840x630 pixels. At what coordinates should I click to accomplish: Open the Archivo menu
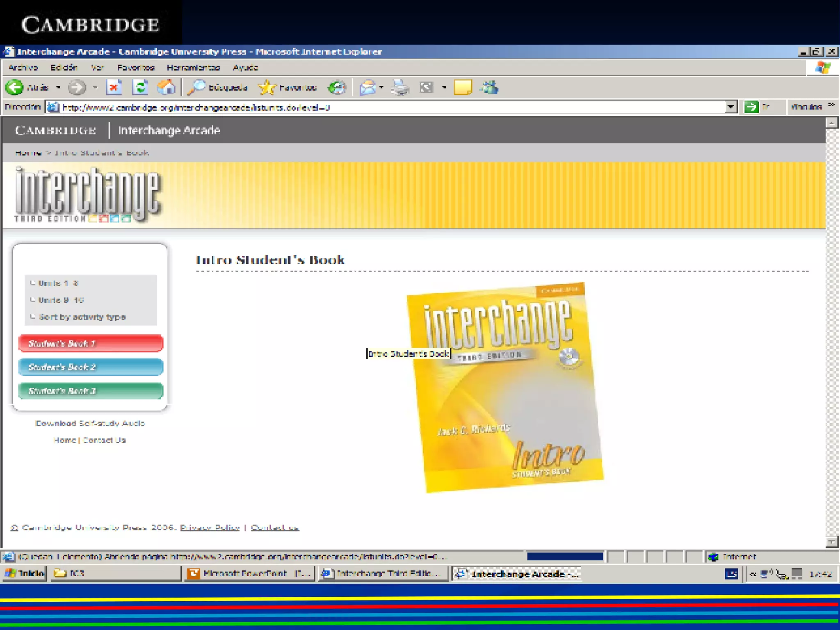pos(23,68)
